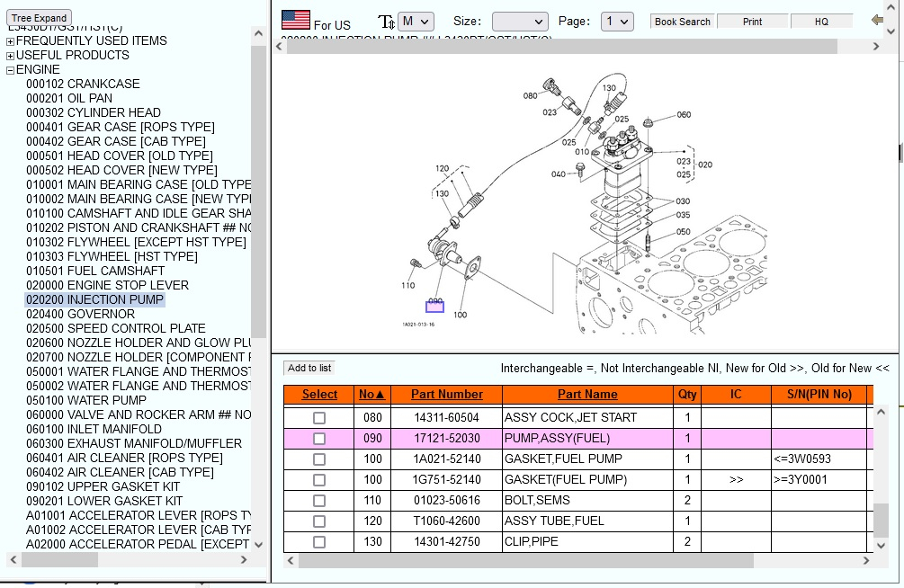904x588 pixels.
Task: Check the CLIP,PIPE row checkbox
Action: pos(318,542)
